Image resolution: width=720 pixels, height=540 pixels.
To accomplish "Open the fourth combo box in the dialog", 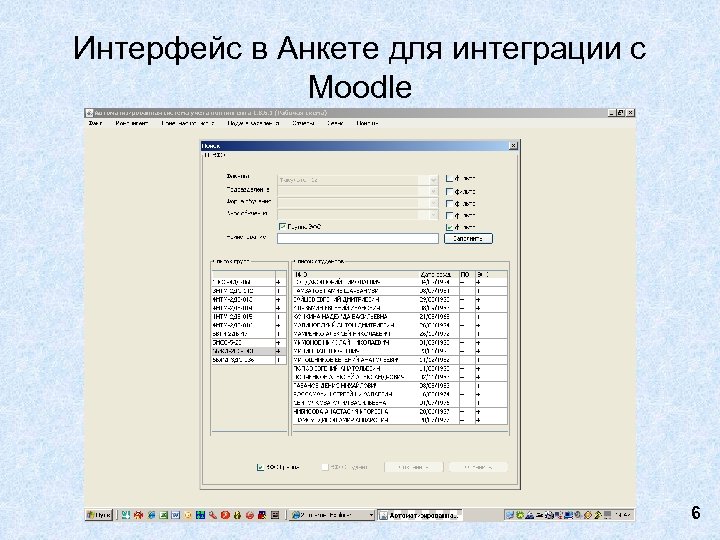I will tap(357, 215).
